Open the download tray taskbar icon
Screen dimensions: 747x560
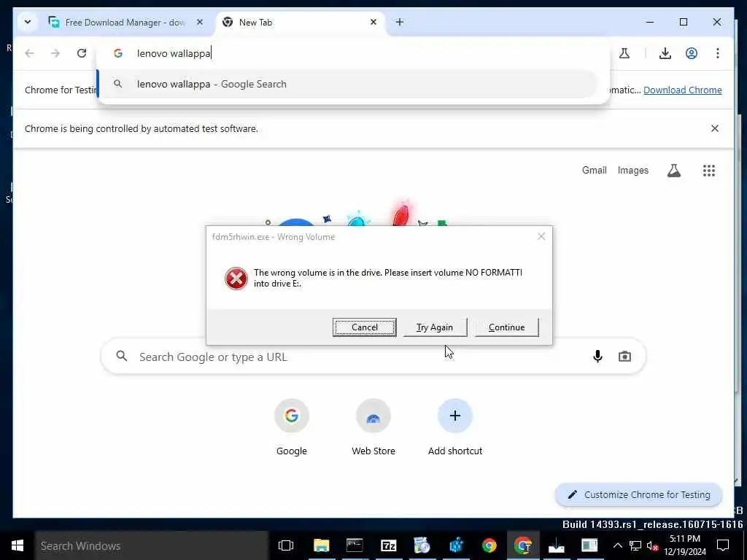pos(556,545)
